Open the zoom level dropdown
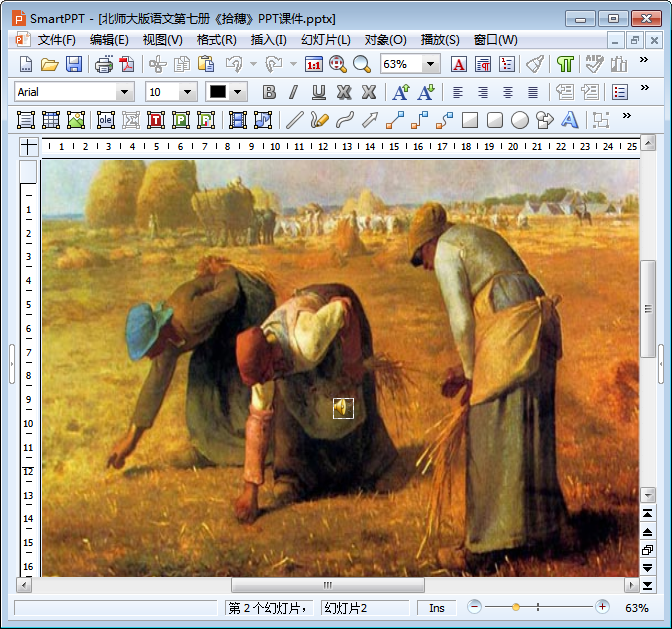Image resolution: width=672 pixels, height=629 pixels. coord(430,64)
